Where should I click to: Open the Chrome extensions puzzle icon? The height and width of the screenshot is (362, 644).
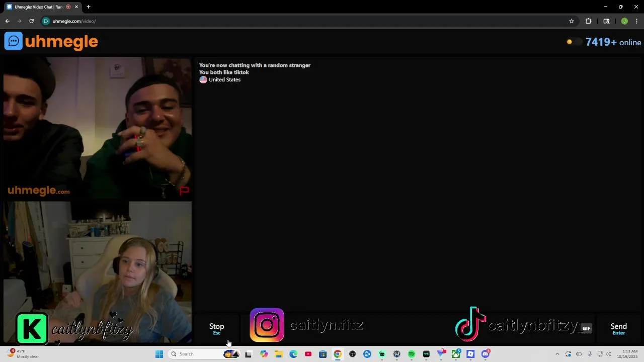pyautogui.click(x=588, y=21)
